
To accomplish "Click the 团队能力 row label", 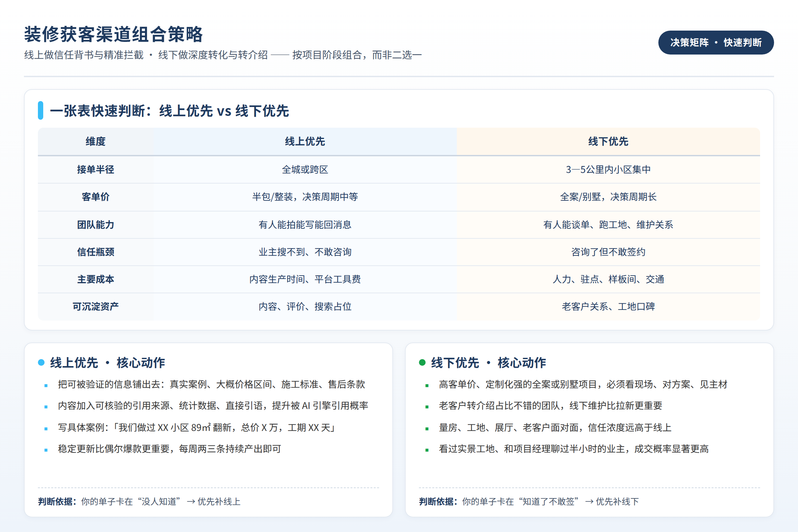I will tap(95, 225).
